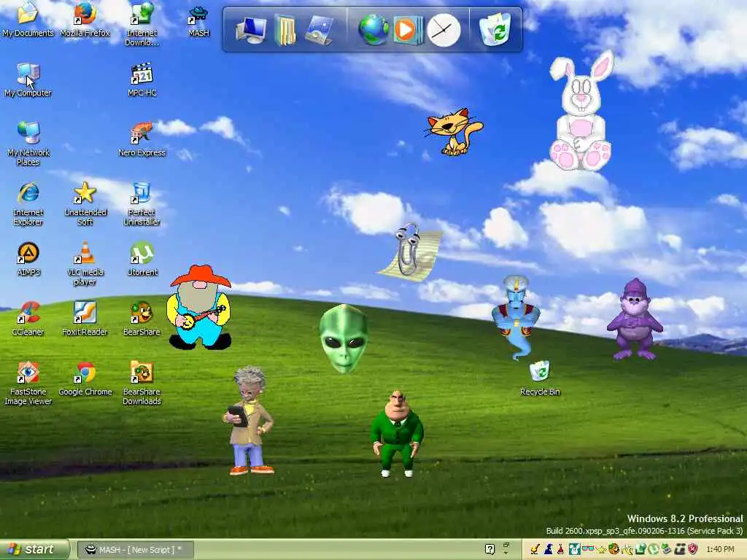This screenshot has width=747, height=560.
Task: Switch to the MASH - [New Script] taskbar button
Action: pos(135,550)
